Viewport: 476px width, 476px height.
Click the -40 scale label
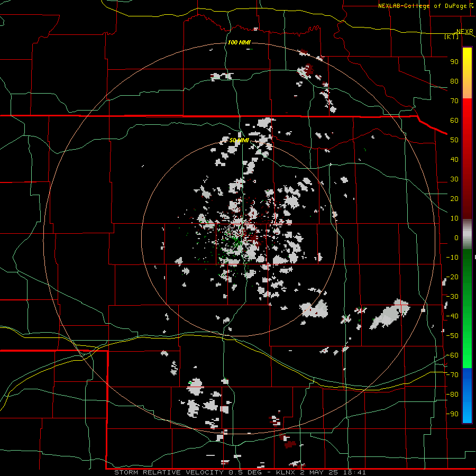pyautogui.click(x=452, y=316)
